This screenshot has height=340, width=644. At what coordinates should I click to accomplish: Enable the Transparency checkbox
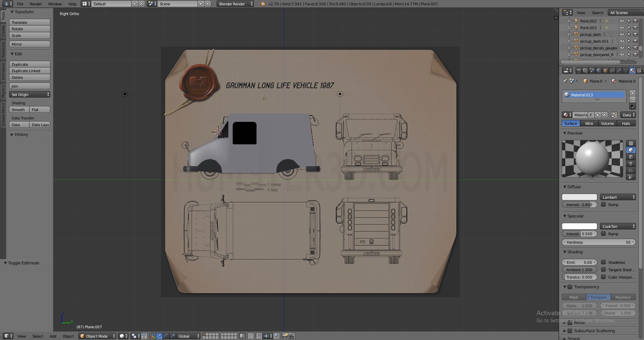570,287
